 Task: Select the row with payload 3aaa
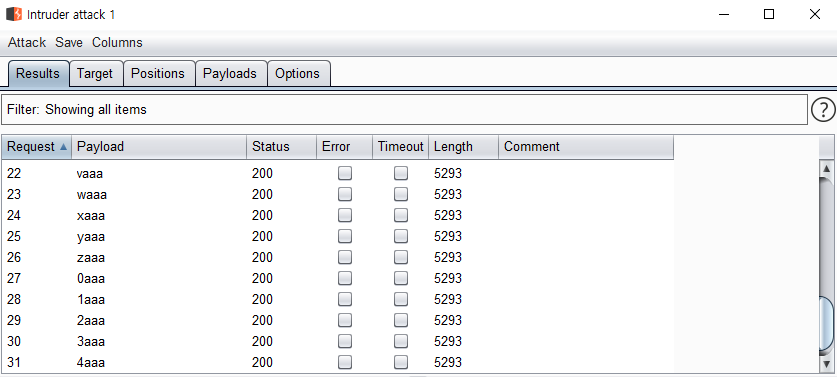point(338,342)
